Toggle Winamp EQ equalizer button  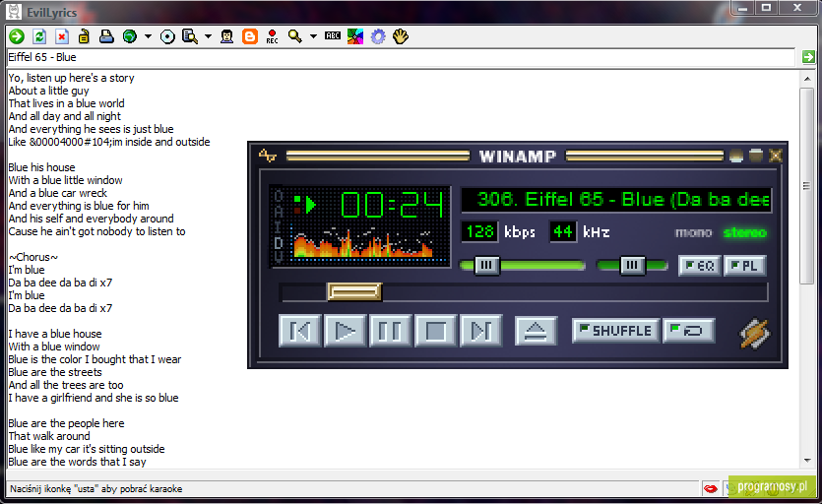point(700,266)
